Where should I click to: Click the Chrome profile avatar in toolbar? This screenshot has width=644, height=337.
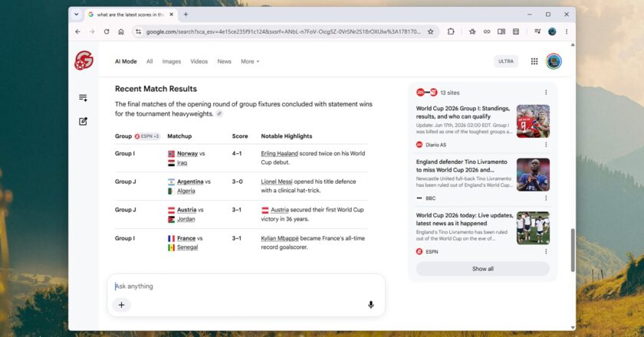point(552,31)
